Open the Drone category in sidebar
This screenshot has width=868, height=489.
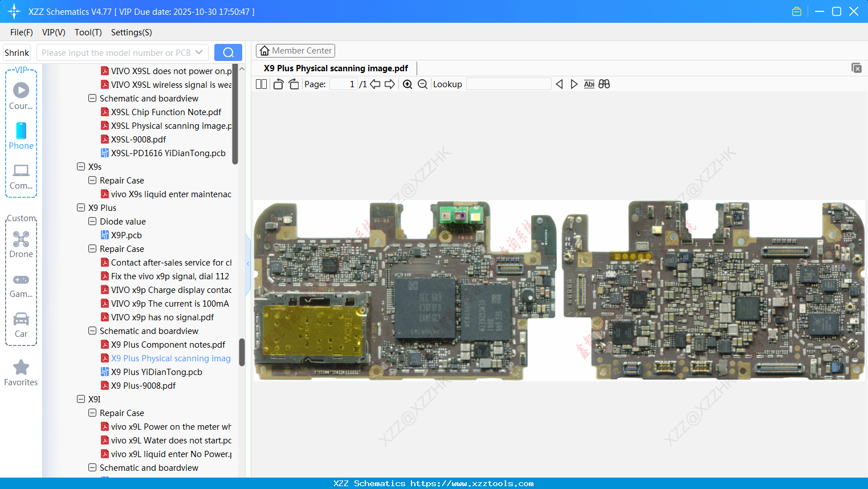(21, 244)
